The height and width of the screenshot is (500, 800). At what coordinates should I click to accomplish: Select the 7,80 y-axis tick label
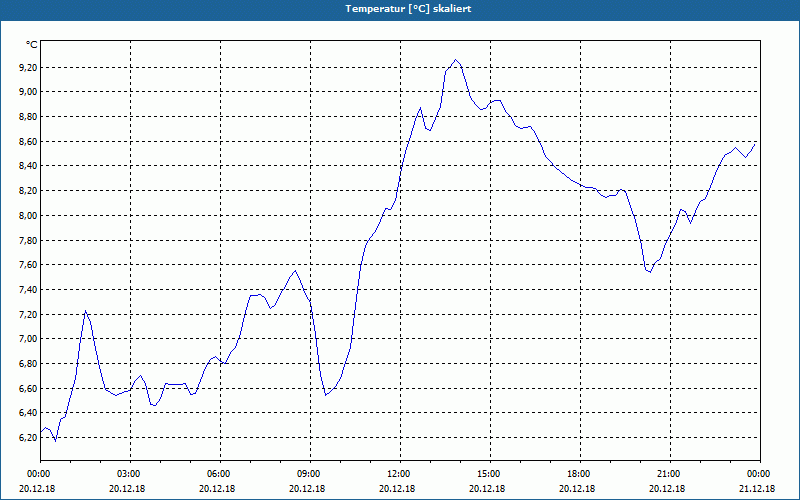29,240
